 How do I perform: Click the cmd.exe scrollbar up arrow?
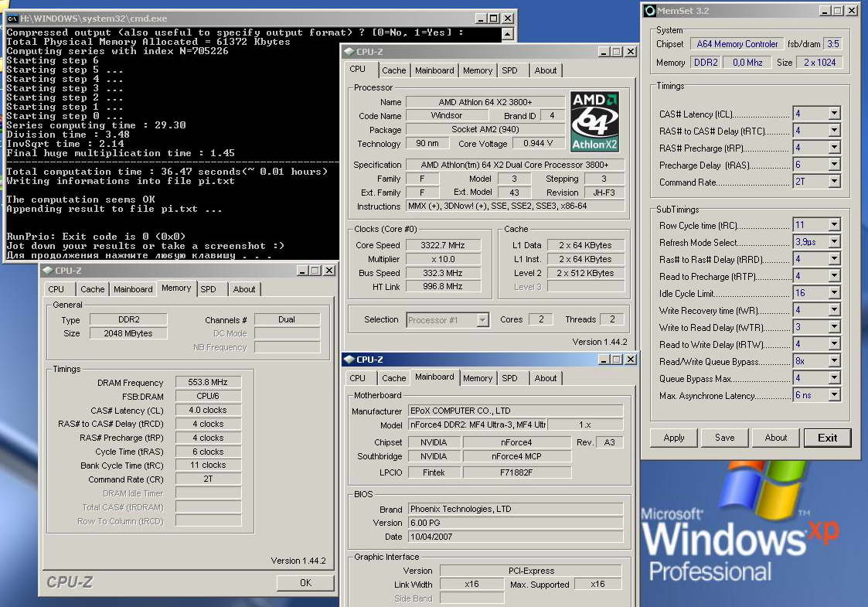click(508, 34)
